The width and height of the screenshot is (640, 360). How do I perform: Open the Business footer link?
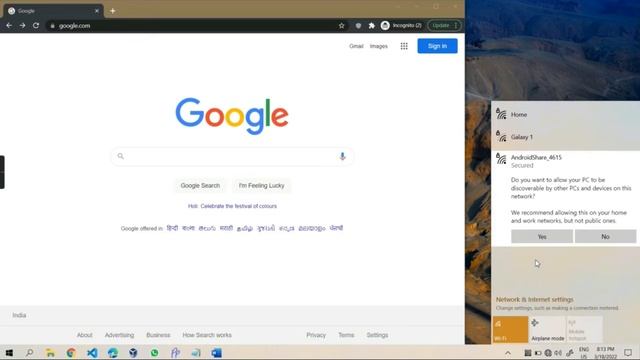[158, 335]
